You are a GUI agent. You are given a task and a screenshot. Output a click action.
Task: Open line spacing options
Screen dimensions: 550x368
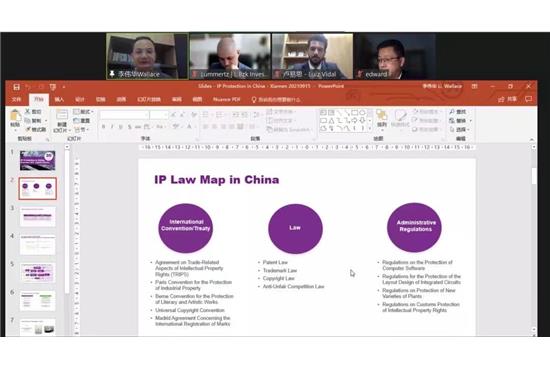256,115
